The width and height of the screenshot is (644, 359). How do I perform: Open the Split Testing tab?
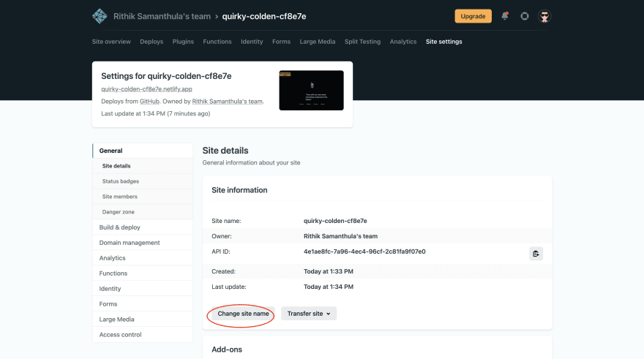coord(363,42)
